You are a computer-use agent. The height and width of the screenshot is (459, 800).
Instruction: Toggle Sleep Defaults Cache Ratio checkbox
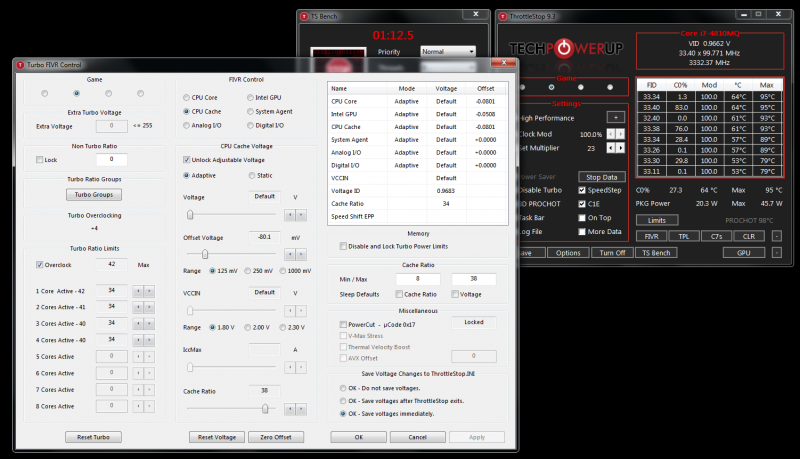[x=399, y=294]
